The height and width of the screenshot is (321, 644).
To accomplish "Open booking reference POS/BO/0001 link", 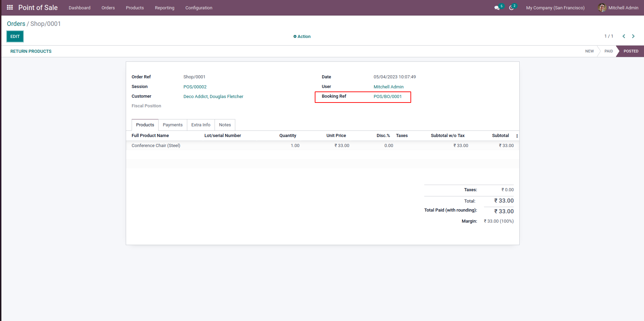I will tap(387, 97).
